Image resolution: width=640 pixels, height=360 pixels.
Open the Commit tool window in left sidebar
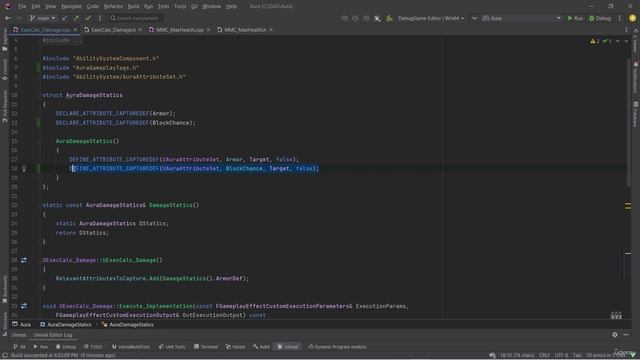pos(5,69)
